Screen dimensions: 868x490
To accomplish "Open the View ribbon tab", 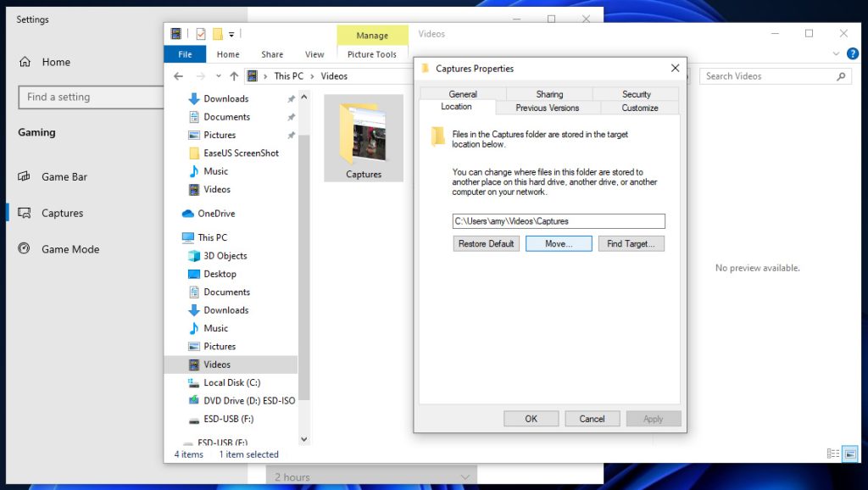I will (x=314, y=54).
